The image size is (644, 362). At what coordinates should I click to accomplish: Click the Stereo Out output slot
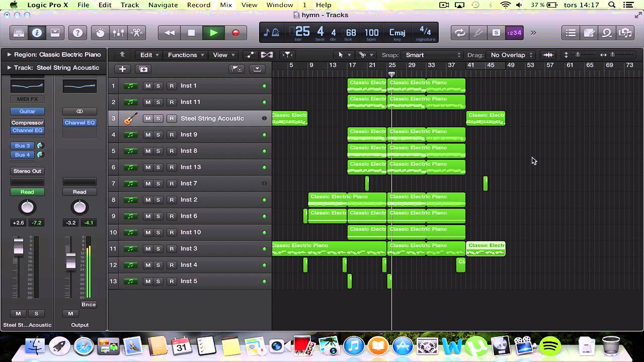tap(28, 171)
